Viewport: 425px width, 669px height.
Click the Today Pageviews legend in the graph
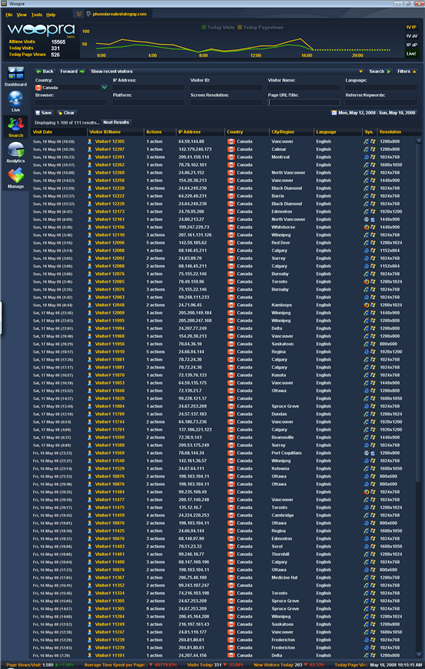260,27
